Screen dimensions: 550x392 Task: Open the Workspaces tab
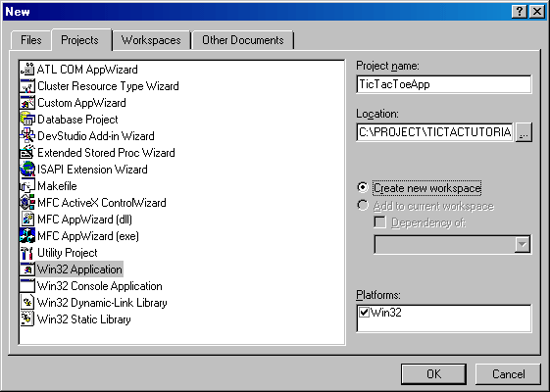point(151,40)
